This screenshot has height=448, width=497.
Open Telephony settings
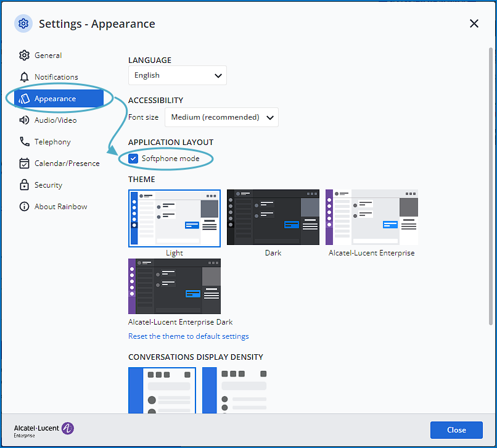(59, 142)
